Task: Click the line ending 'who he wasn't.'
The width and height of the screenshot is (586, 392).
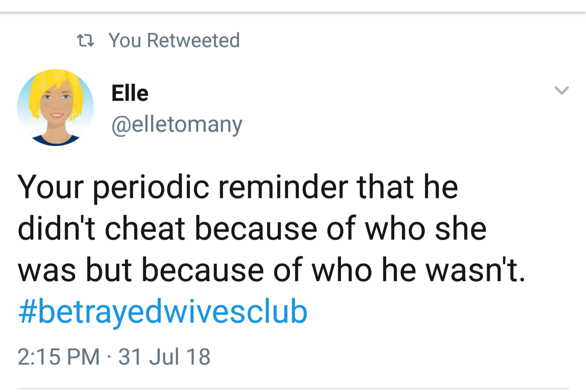Action: pyautogui.click(x=271, y=270)
